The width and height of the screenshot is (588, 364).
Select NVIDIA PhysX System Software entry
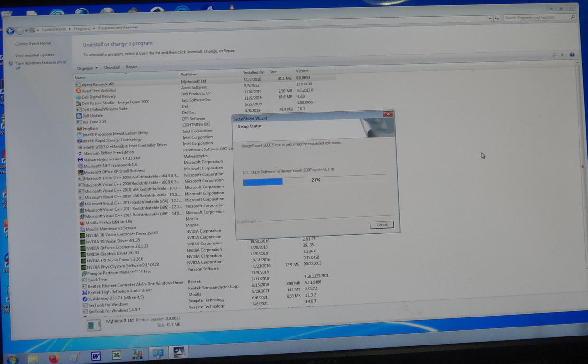122,266
